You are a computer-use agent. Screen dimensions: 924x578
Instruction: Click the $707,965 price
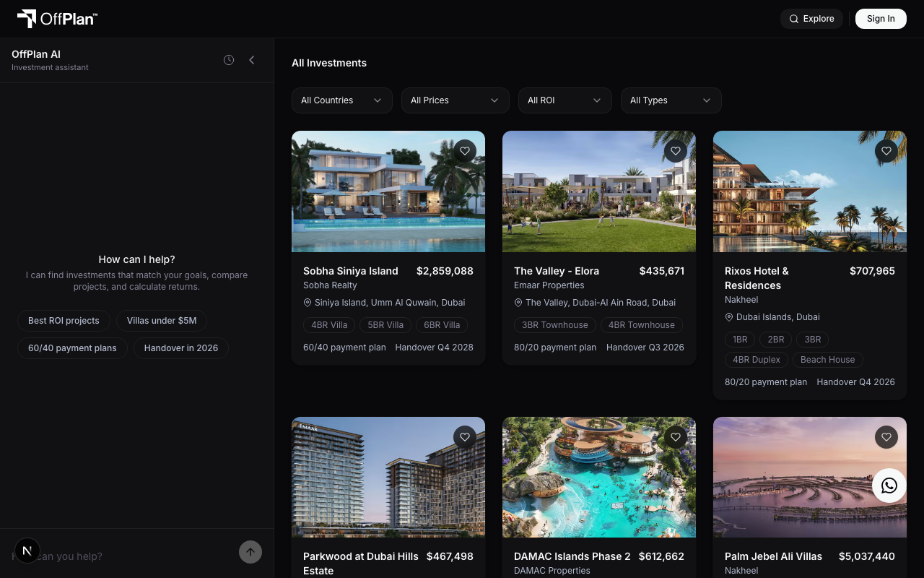click(872, 271)
